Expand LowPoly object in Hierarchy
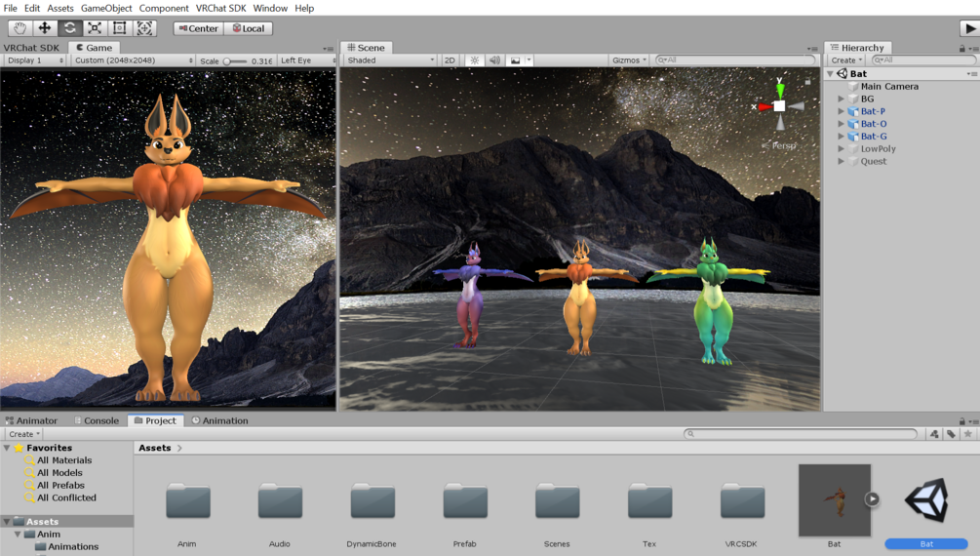980x556 pixels. 842,149
